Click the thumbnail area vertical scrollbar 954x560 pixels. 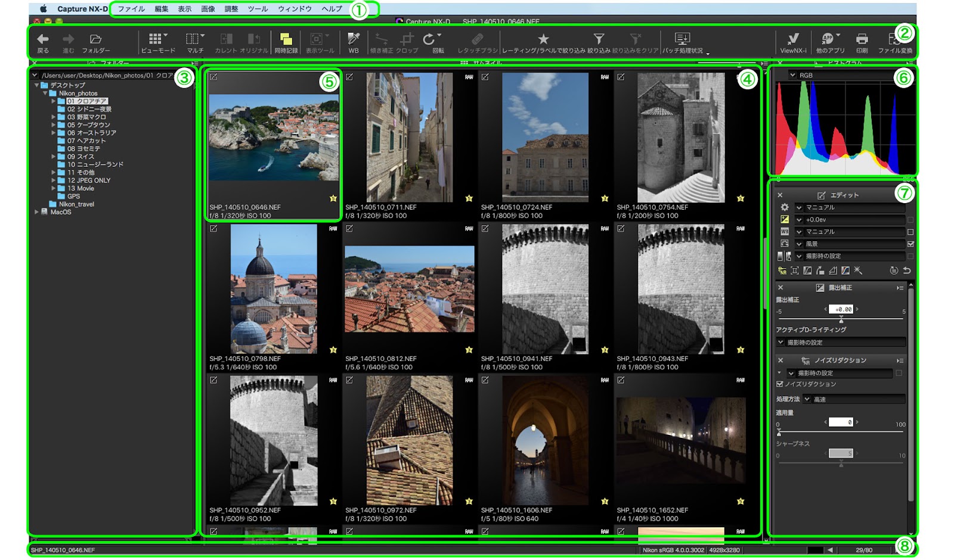pos(766,273)
